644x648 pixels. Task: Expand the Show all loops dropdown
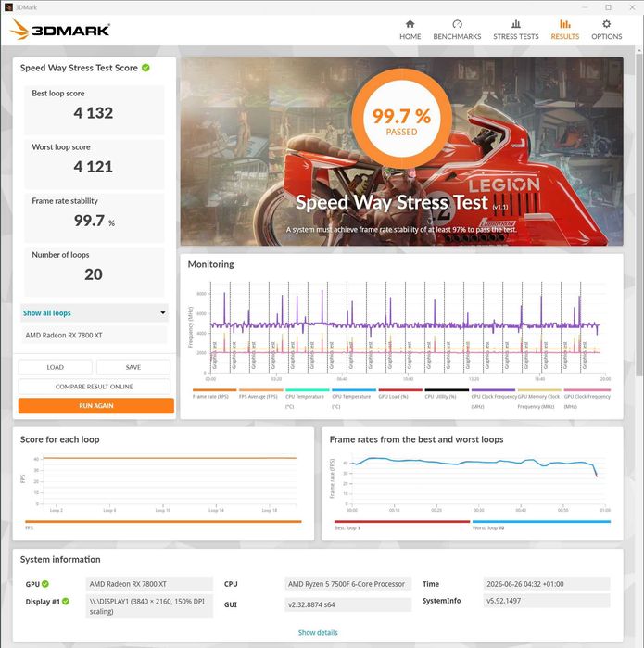[x=95, y=313]
